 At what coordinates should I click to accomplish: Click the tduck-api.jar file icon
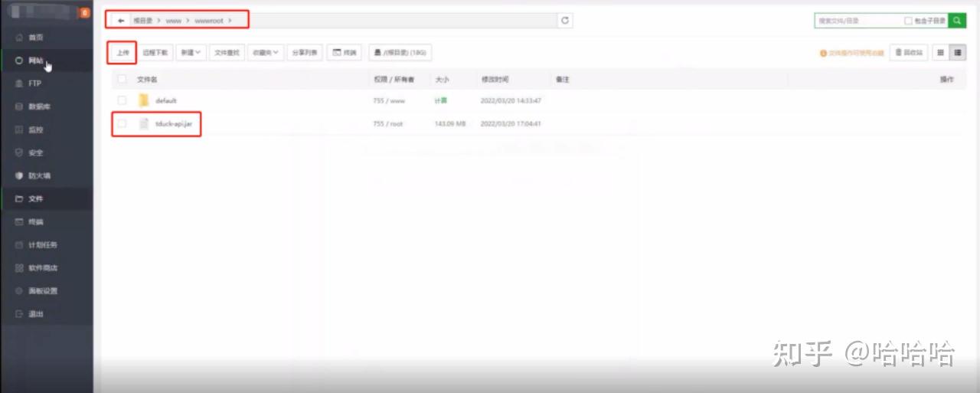click(x=143, y=123)
